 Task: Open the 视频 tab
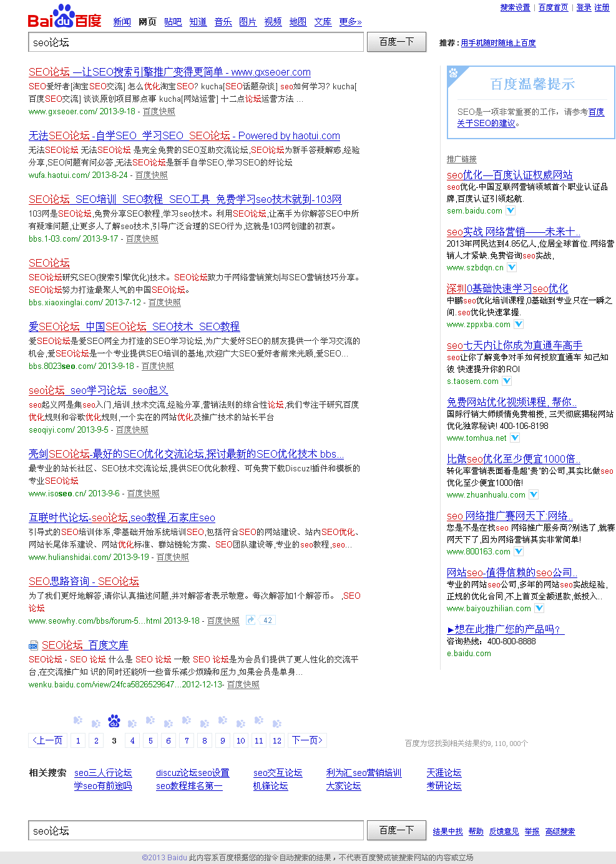pyautogui.click(x=273, y=22)
